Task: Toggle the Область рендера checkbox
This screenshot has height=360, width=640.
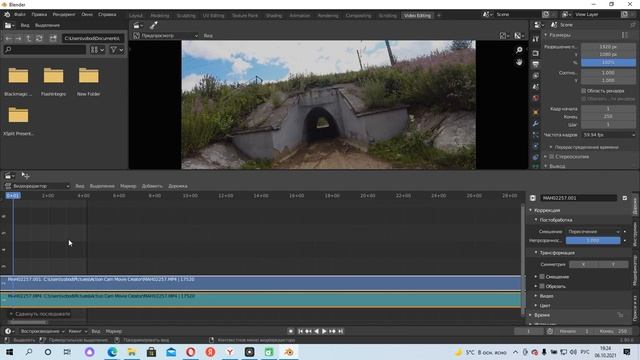Action: coord(584,91)
